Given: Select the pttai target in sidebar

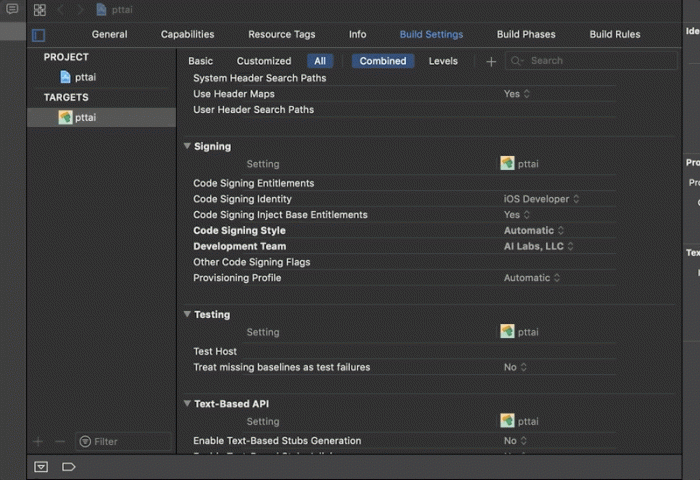Looking at the screenshot, I should coord(85,117).
